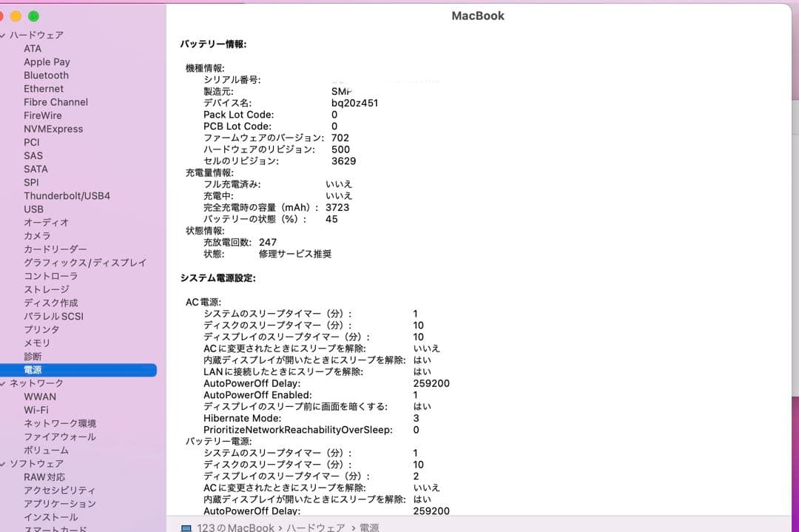
Task: Click the バッテリー情報 heading
Action: (213, 44)
